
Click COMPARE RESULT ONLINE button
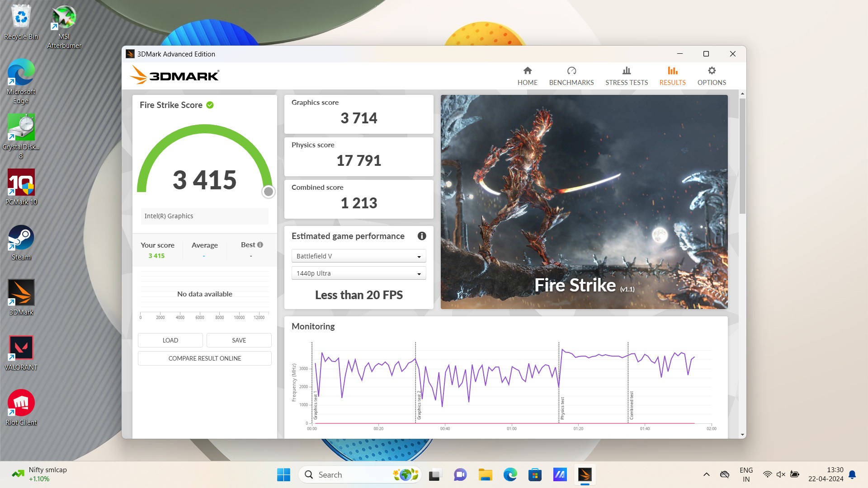pos(204,358)
